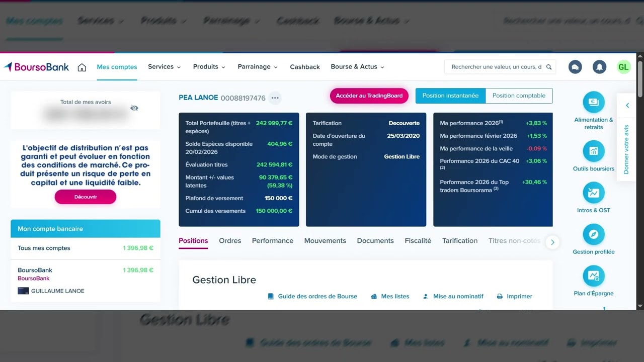Open Alimentation & retraits shortcut
This screenshot has width=644, height=362.
tap(594, 111)
